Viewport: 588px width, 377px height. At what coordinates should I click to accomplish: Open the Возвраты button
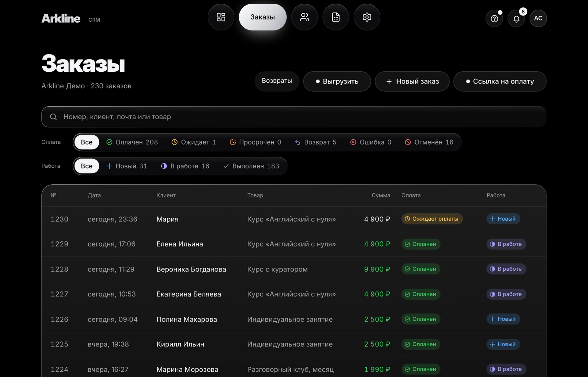click(x=277, y=81)
